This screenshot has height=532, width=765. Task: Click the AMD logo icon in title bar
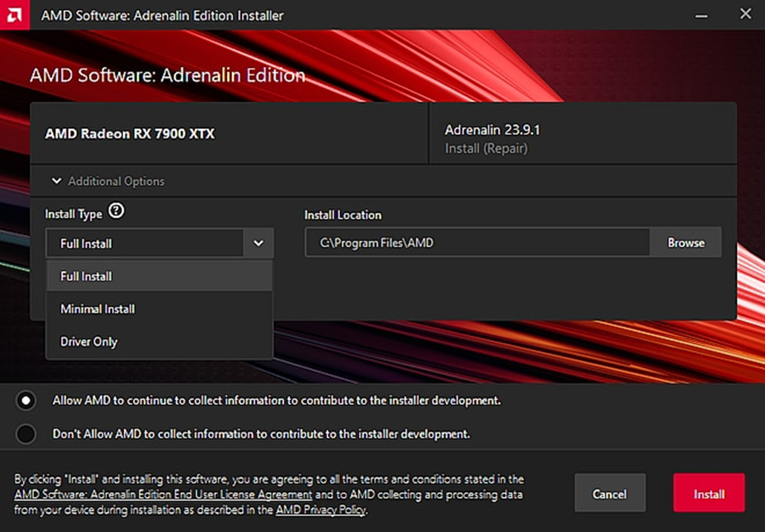click(x=15, y=15)
